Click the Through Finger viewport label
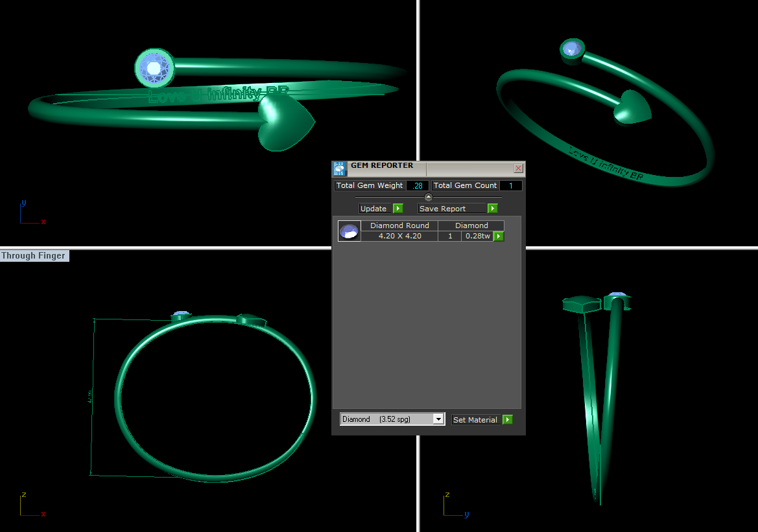758x532 pixels. [x=33, y=255]
